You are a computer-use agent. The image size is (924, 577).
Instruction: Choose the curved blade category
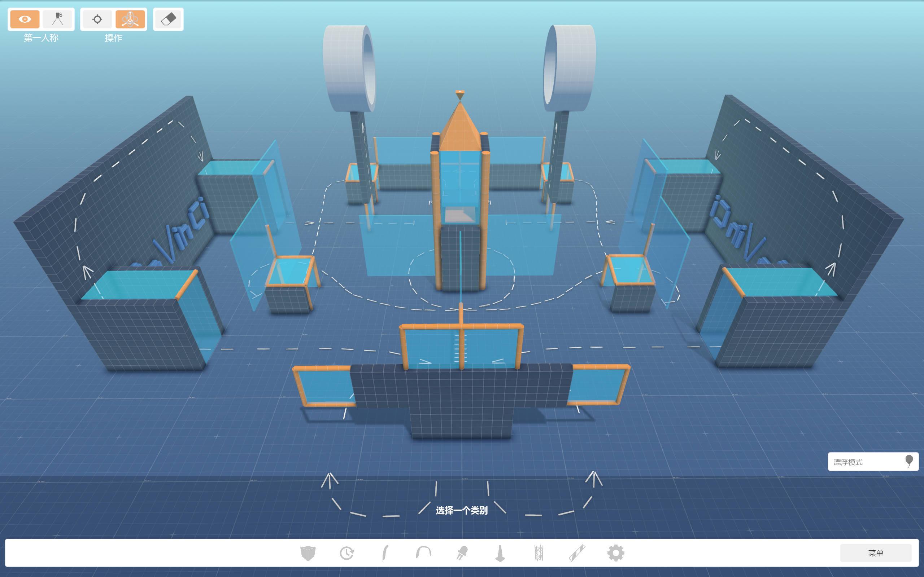point(385,552)
